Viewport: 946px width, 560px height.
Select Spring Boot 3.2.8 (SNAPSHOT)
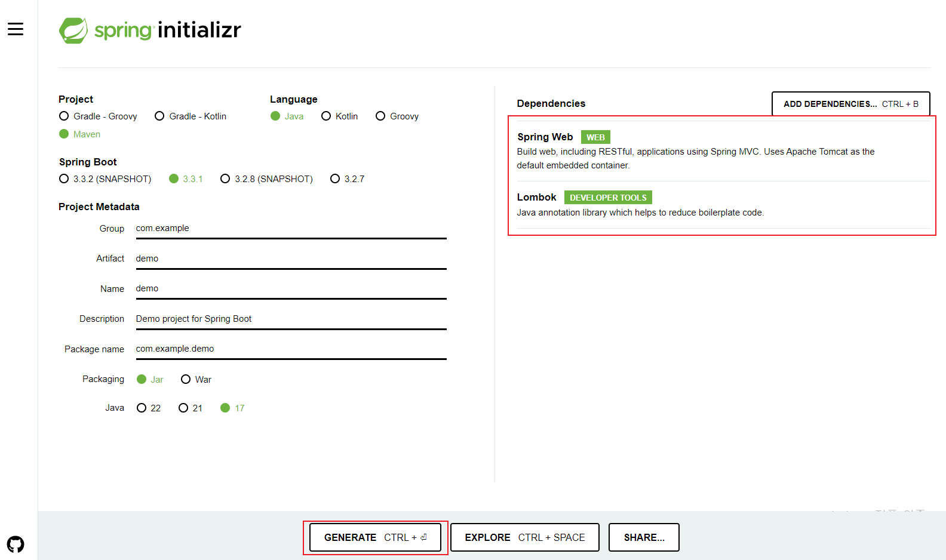coord(267,179)
